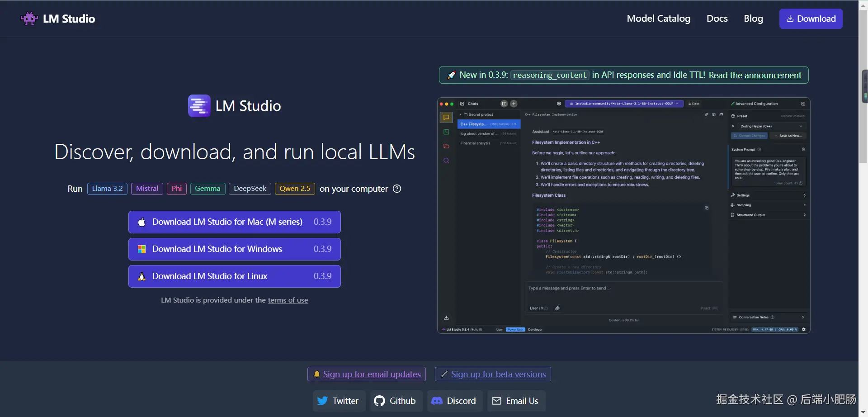Viewport: 868px width, 417px height.
Task: Click the paperclip attach icon in the message box
Action: pos(557,308)
